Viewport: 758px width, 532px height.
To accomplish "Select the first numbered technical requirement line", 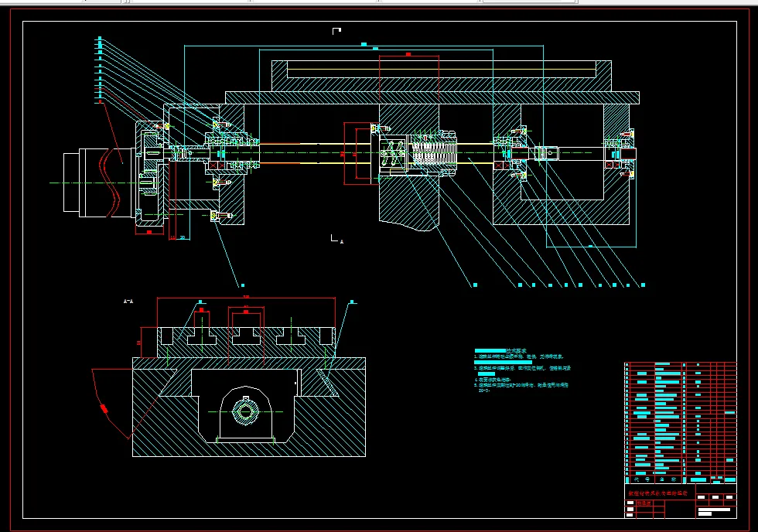I will click(519, 356).
